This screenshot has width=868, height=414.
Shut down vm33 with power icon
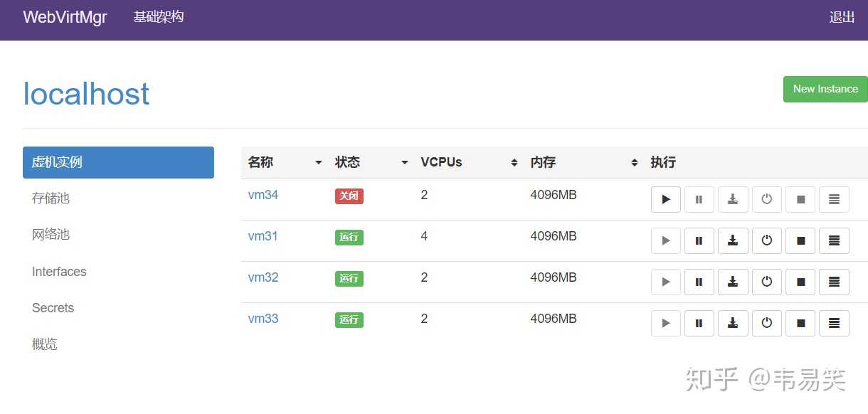coord(766,324)
